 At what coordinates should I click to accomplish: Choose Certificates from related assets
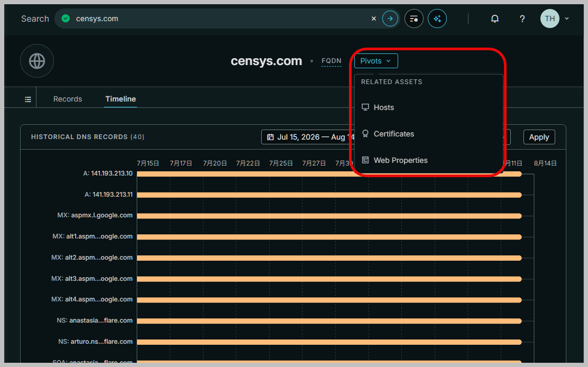tap(428, 134)
